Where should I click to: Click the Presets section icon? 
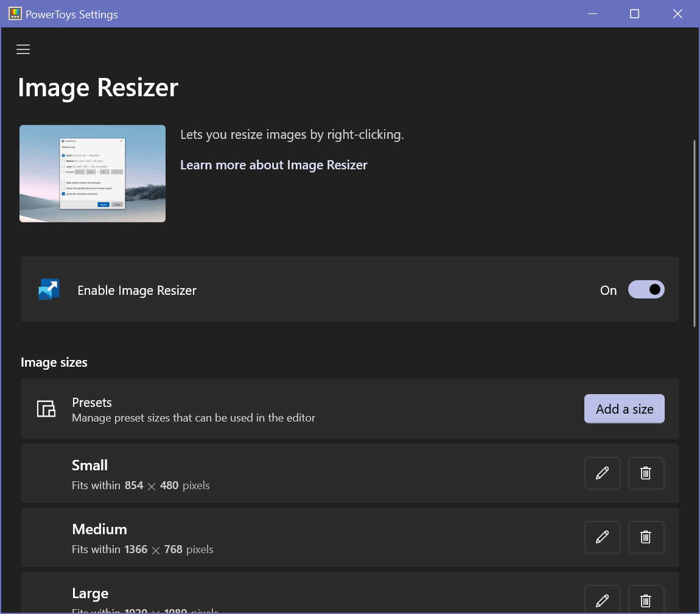46,409
